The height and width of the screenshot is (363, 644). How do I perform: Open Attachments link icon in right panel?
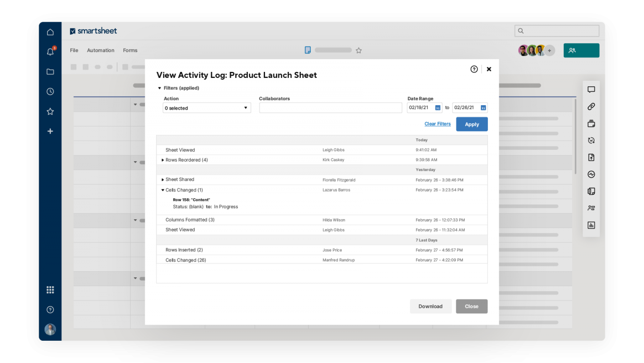[x=591, y=107]
